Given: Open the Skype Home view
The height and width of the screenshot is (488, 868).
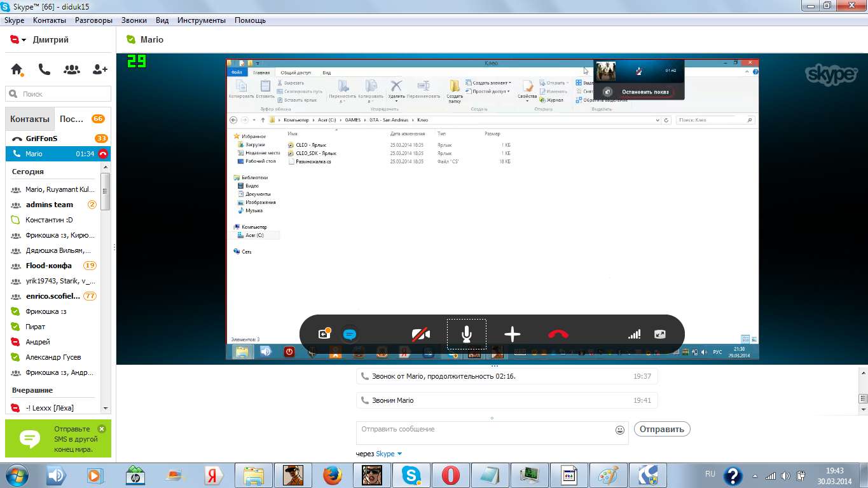Looking at the screenshot, I should point(17,70).
